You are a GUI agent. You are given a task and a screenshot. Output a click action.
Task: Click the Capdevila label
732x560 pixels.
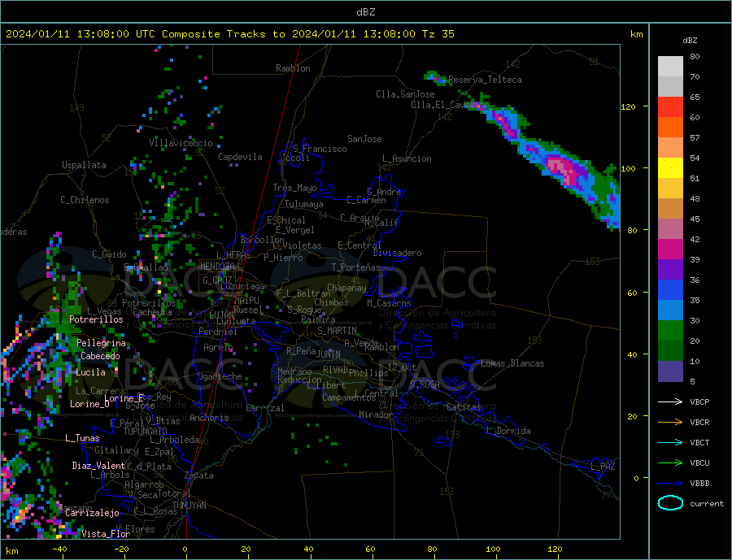240,157
